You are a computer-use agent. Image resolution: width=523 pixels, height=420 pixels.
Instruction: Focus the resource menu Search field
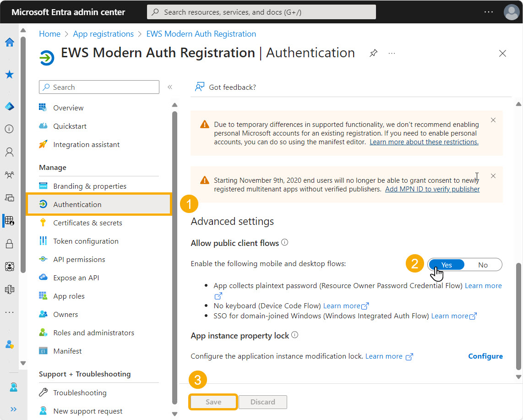pyautogui.click(x=99, y=87)
